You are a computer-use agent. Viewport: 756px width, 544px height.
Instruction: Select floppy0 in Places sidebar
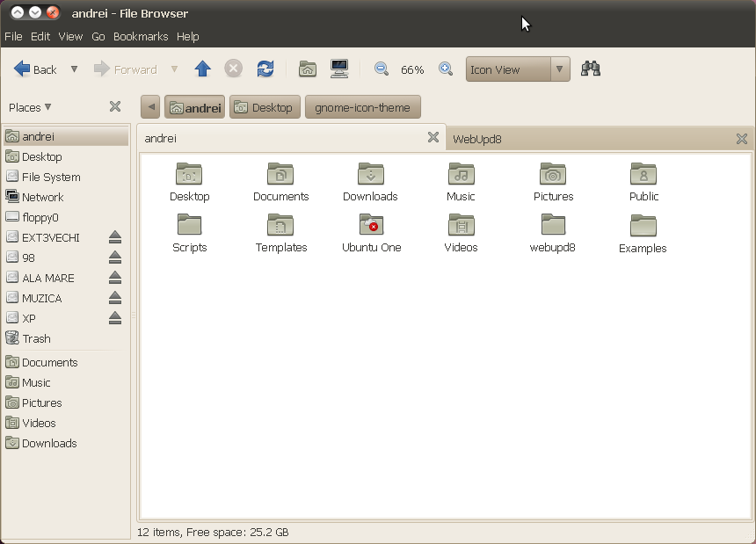(x=66, y=217)
